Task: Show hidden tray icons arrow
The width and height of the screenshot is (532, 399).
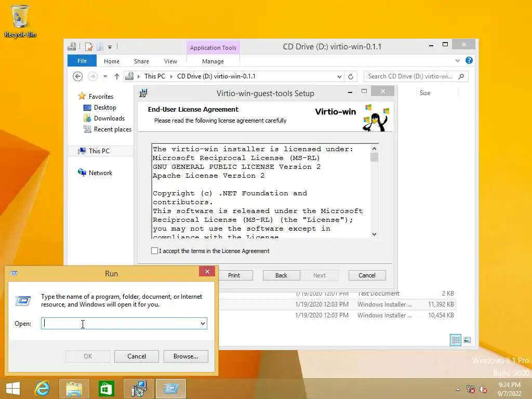Action: click(458, 389)
